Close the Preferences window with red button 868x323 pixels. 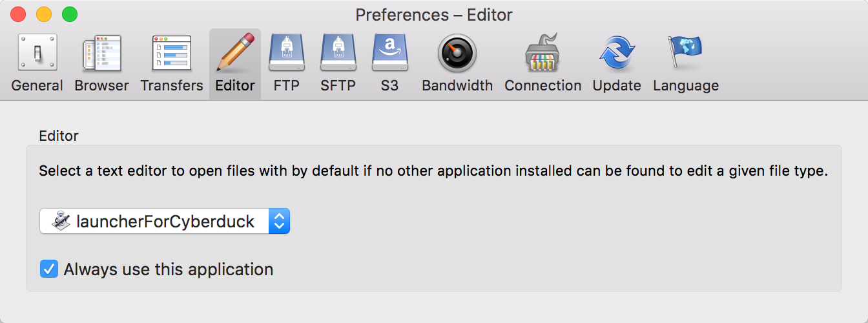(x=18, y=14)
